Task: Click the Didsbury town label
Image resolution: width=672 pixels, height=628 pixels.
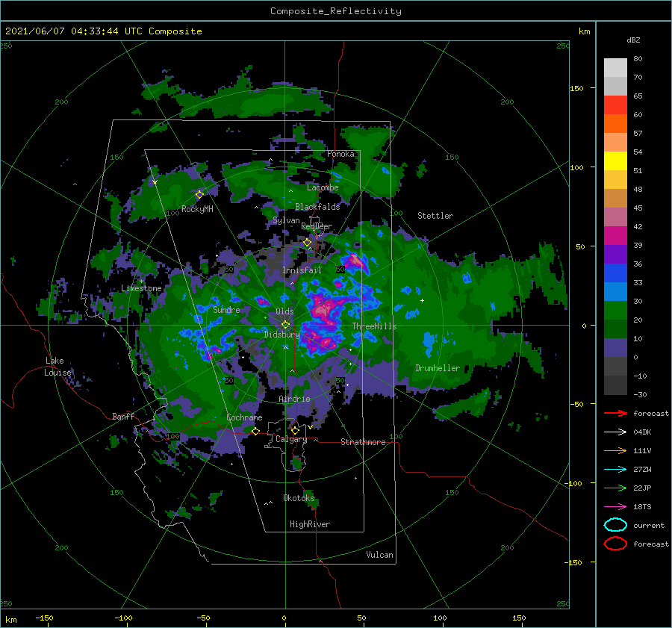Action: click(x=281, y=335)
